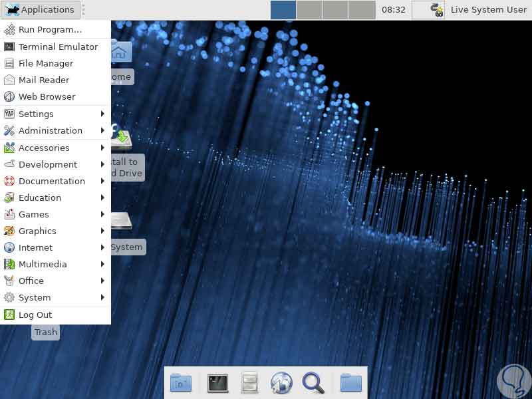Click the Log Out exit icon
532x399 pixels.
9,315
